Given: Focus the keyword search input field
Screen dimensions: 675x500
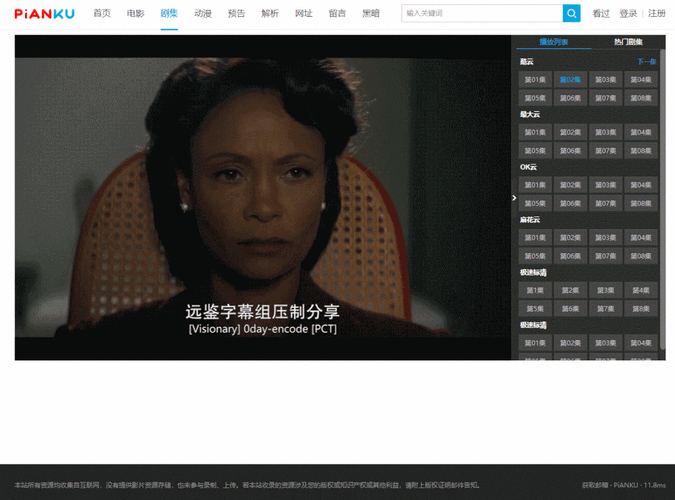Looking at the screenshot, I should click(482, 13).
